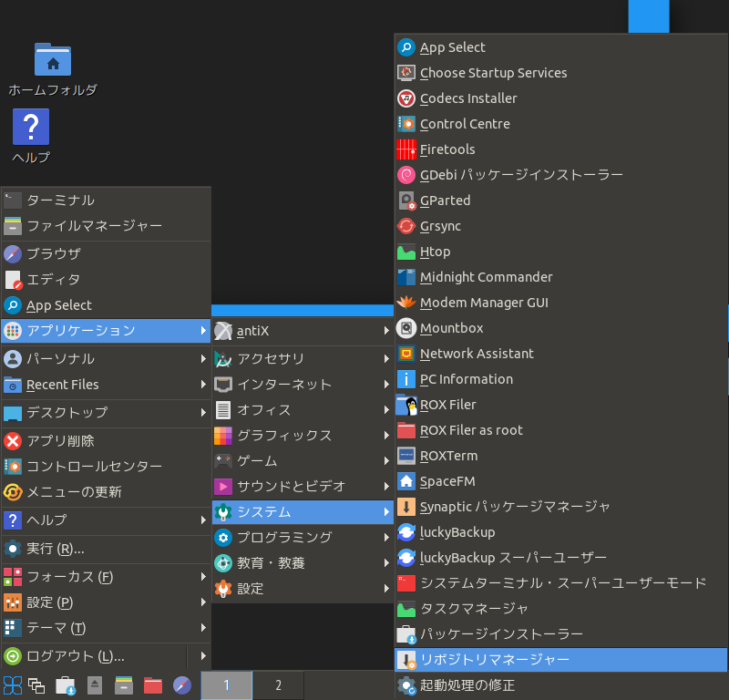Open フォーカス (F) submenu
Screen dimensions: 729x700
tap(106, 577)
